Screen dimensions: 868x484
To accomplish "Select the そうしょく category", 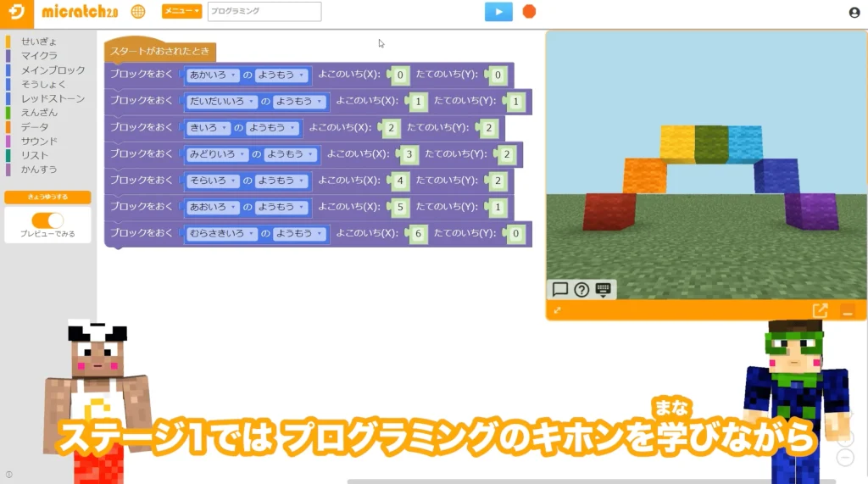I will tap(43, 84).
